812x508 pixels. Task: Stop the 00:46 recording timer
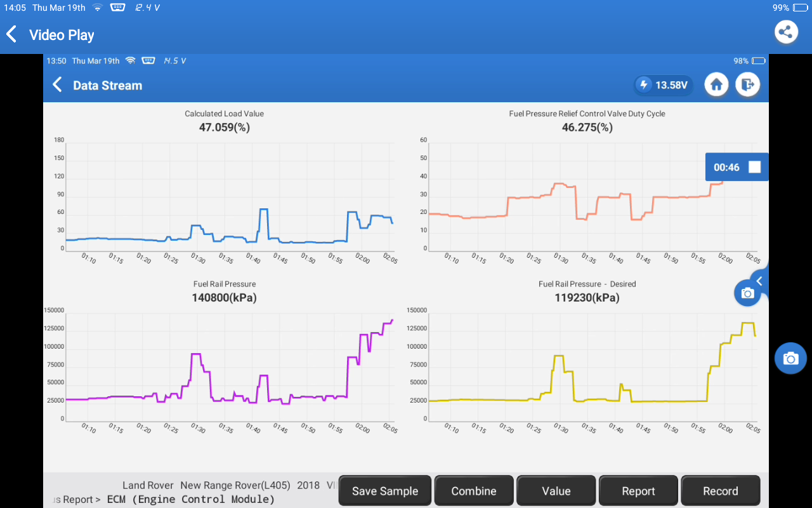754,167
